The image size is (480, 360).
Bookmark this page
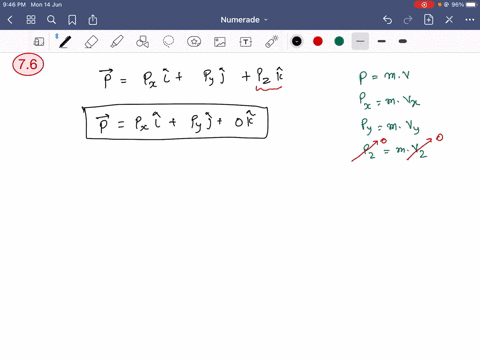pos(72,20)
